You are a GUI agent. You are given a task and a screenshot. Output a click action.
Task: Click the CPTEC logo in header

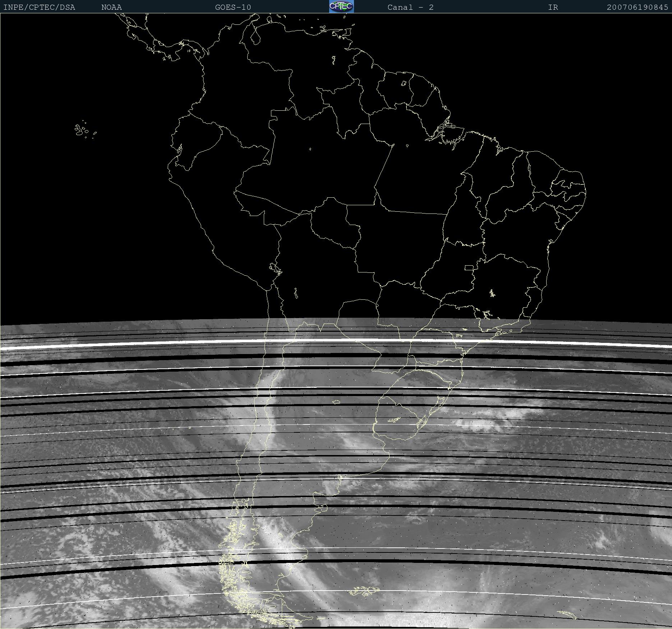click(341, 6)
